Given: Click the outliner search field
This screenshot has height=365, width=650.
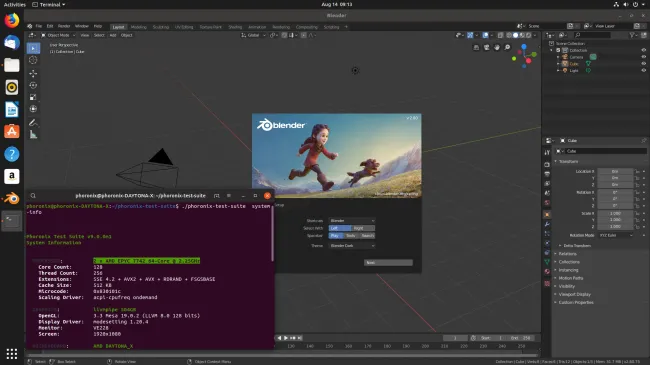Looking at the screenshot, I should (x=593, y=35).
